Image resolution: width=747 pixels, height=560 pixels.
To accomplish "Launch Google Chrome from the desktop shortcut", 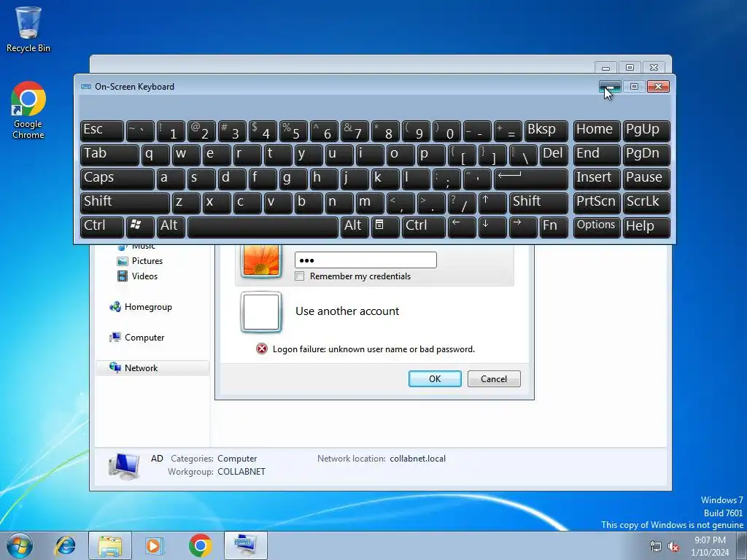I will 28,111.
